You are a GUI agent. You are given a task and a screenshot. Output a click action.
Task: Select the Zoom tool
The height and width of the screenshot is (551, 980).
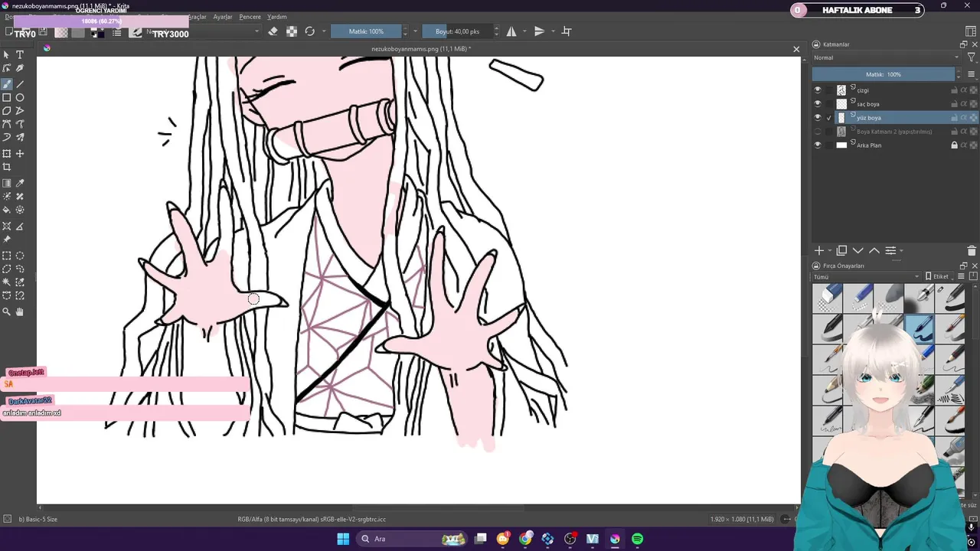click(7, 312)
